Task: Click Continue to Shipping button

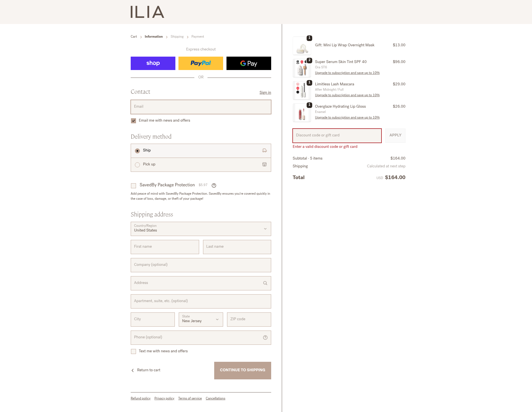Action: tap(242, 370)
